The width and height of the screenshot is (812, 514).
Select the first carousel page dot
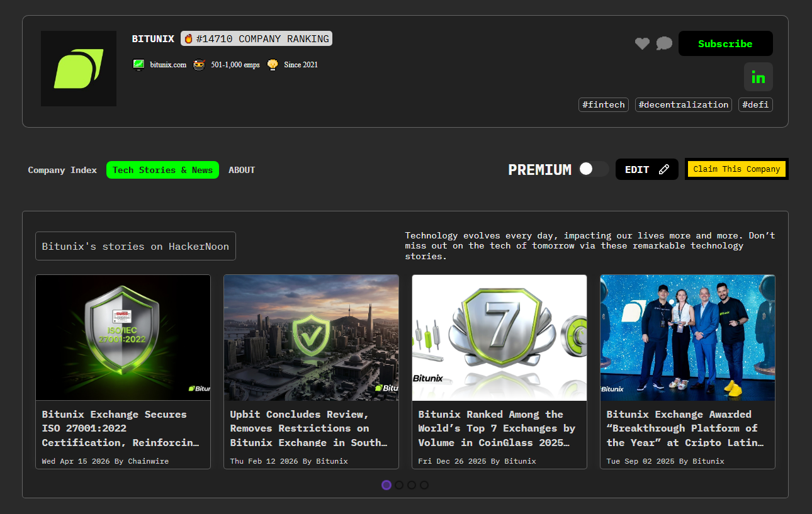click(x=386, y=485)
